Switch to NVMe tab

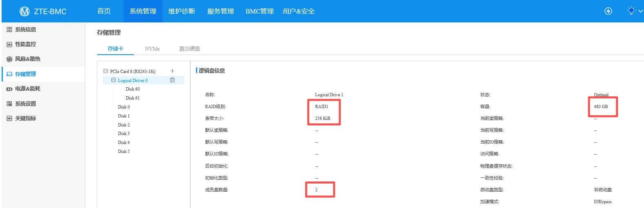coord(152,49)
